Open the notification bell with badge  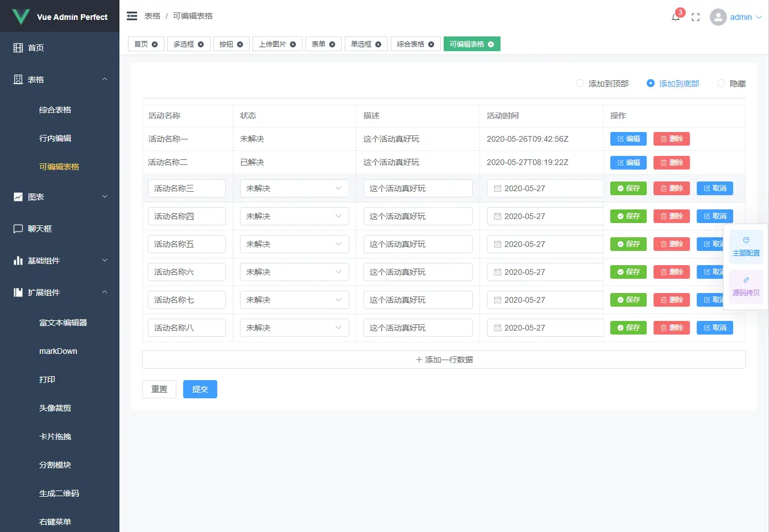676,17
